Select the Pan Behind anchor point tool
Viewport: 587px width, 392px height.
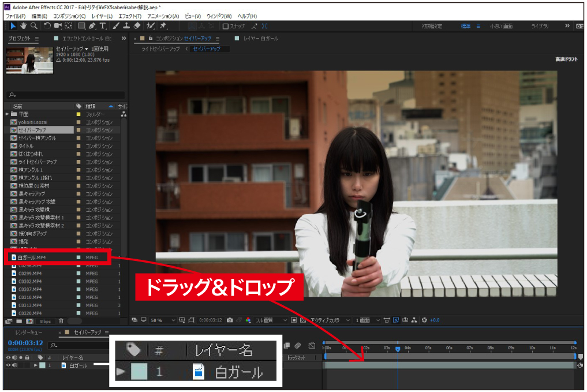pos(68,26)
